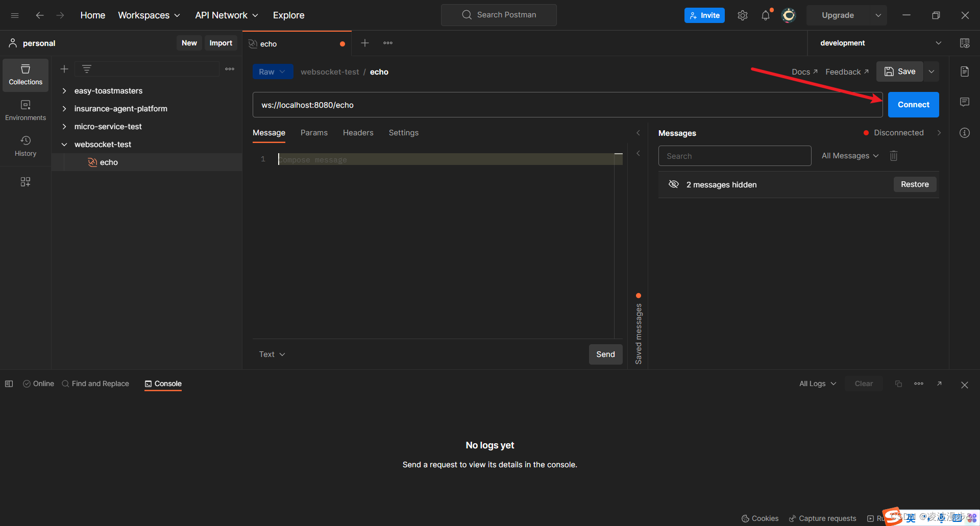Open a new tab with plus icon
Screen dimensions: 980x526
365,43
